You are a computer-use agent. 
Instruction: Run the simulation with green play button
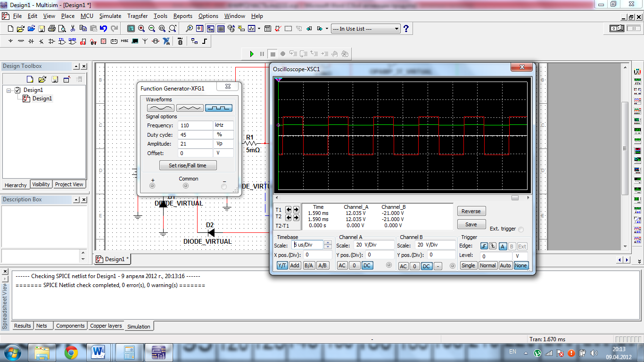[252, 54]
